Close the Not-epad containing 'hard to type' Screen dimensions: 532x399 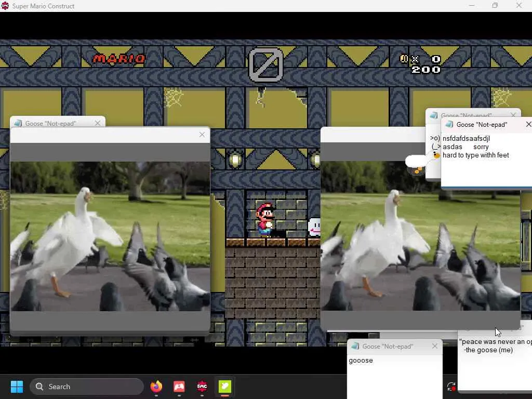coord(528,125)
